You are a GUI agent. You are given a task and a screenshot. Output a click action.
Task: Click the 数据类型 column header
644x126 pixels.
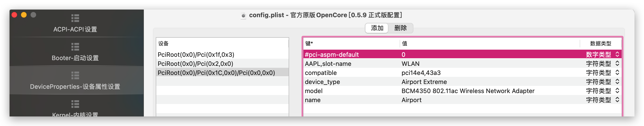pos(600,44)
